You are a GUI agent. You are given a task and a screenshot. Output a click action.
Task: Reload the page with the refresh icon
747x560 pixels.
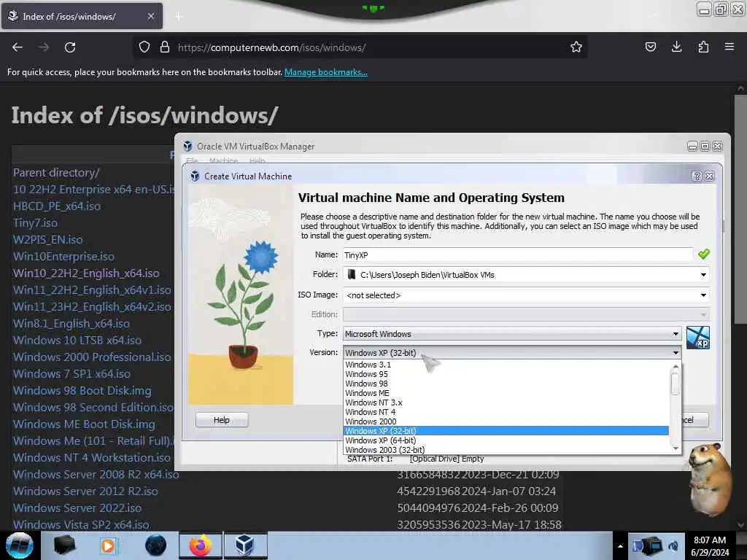(x=70, y=47)
